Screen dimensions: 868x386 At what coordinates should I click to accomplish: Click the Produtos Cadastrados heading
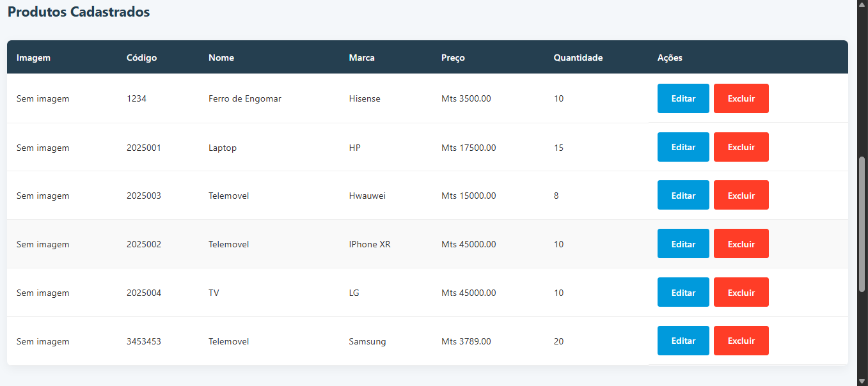coord(79,12)
